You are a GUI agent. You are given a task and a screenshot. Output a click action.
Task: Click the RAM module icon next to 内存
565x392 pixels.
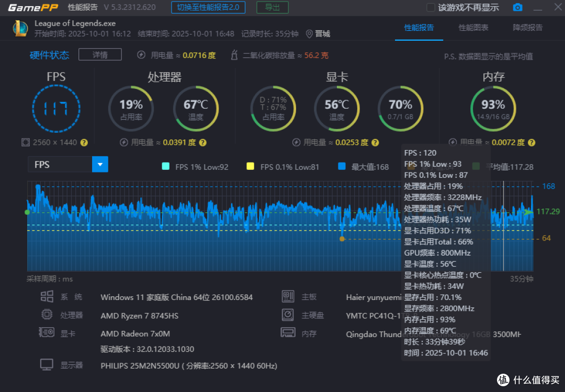pos(288,332)
